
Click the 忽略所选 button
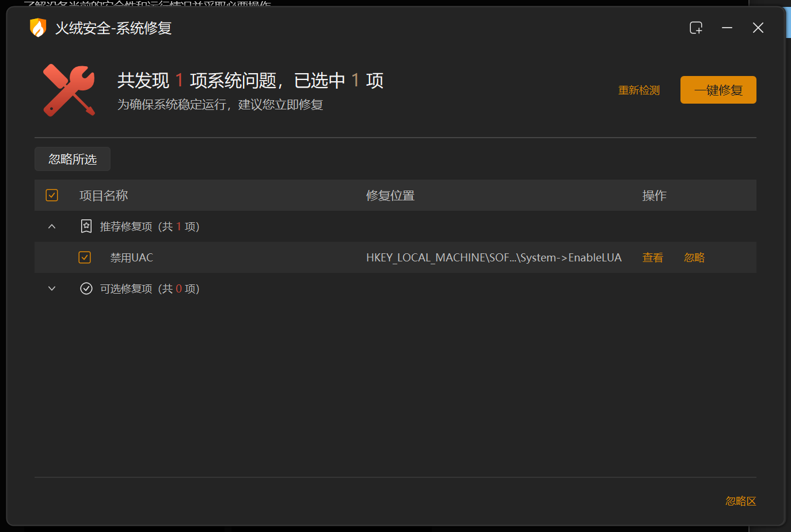click(x=72, y=159)
